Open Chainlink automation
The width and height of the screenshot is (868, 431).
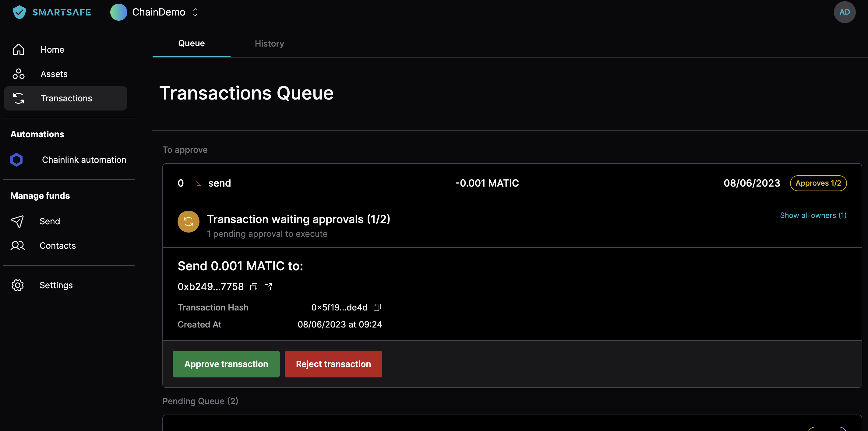point(83,159)
